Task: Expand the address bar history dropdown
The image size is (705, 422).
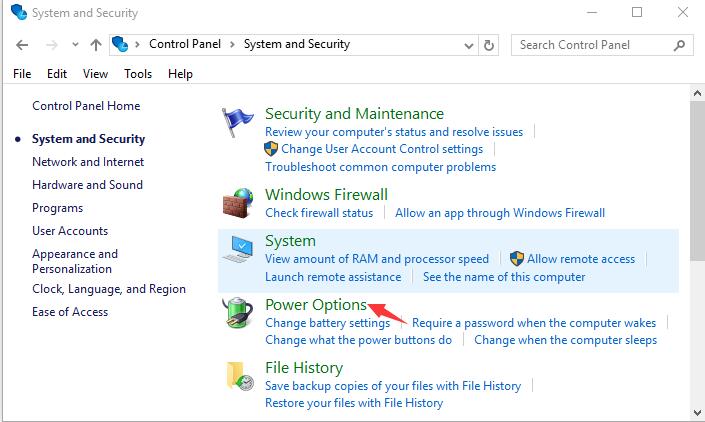Action: point(469,45)
